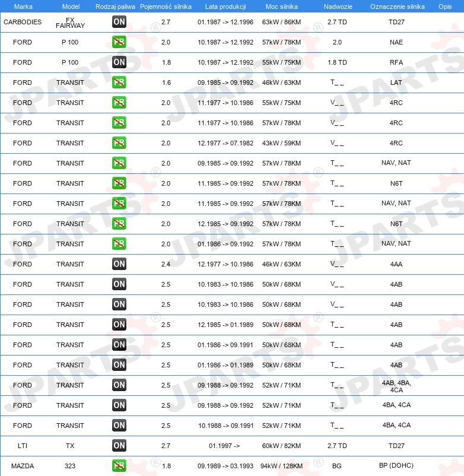The image size is (464, 476).
Task: Click production dates 12.1985 -> 01.1989
Action: point(225,325)
